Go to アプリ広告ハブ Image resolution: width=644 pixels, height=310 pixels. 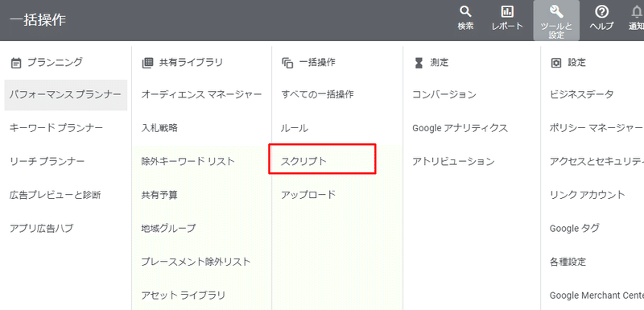tap(41, 228)
